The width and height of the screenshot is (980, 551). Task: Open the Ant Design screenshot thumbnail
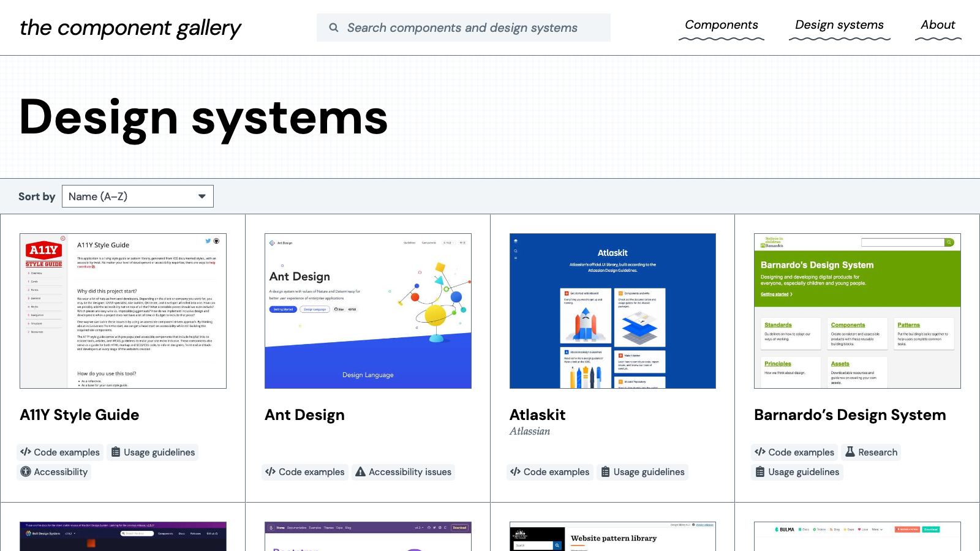(367, 311)
